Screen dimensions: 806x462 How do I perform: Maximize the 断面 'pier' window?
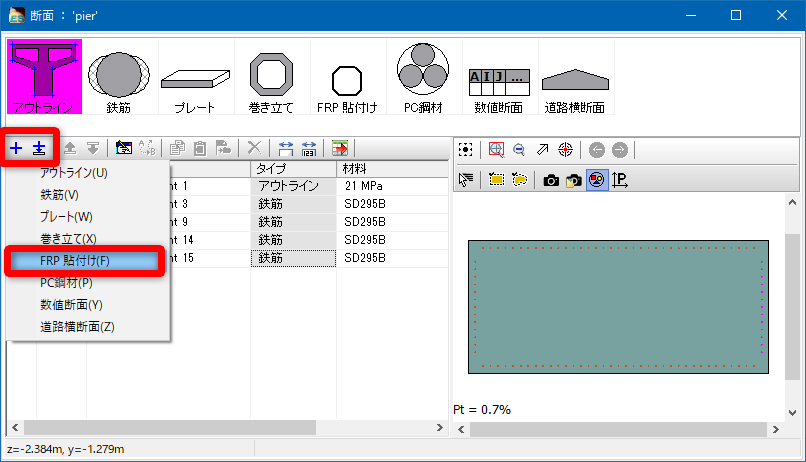coord(736,15)
